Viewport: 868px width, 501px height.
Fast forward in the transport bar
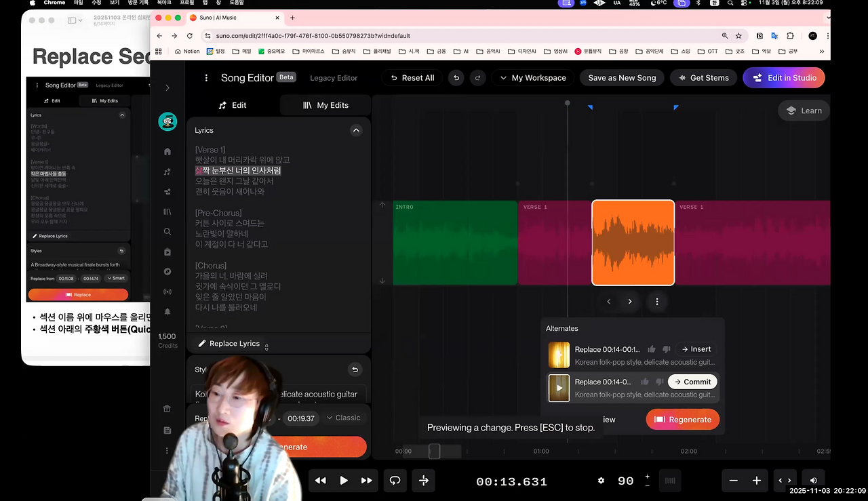point(367,481)
